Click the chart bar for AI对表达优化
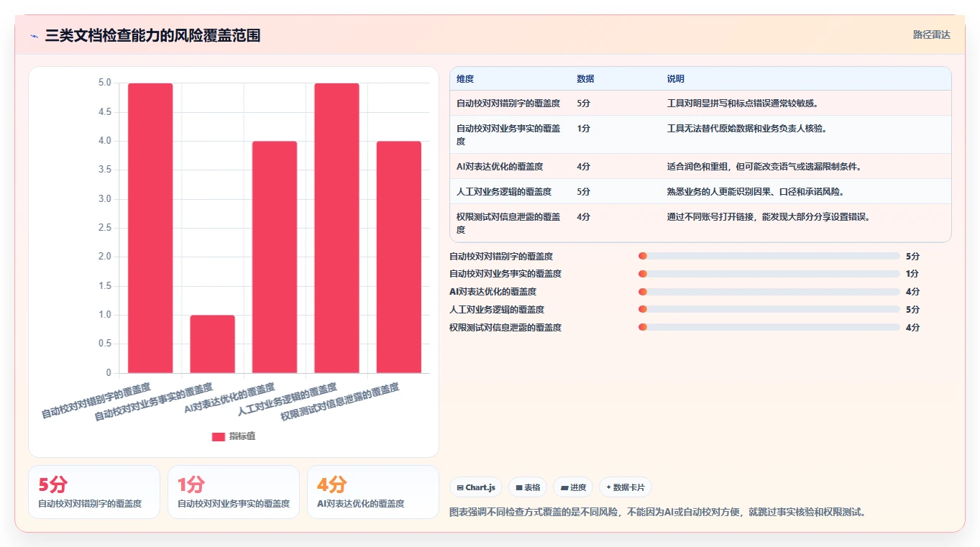The width and height of the screenshot is (980, 547). (x=274, y=257)
